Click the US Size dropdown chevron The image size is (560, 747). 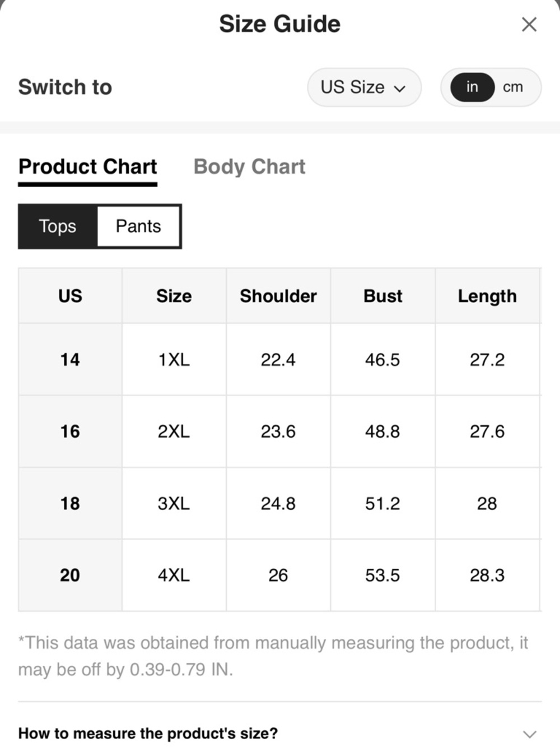400,89
